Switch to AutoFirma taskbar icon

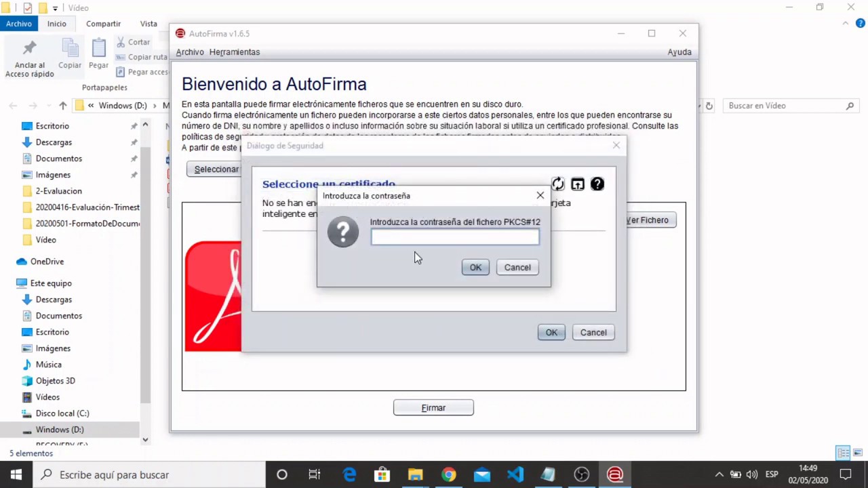(615, 474)
